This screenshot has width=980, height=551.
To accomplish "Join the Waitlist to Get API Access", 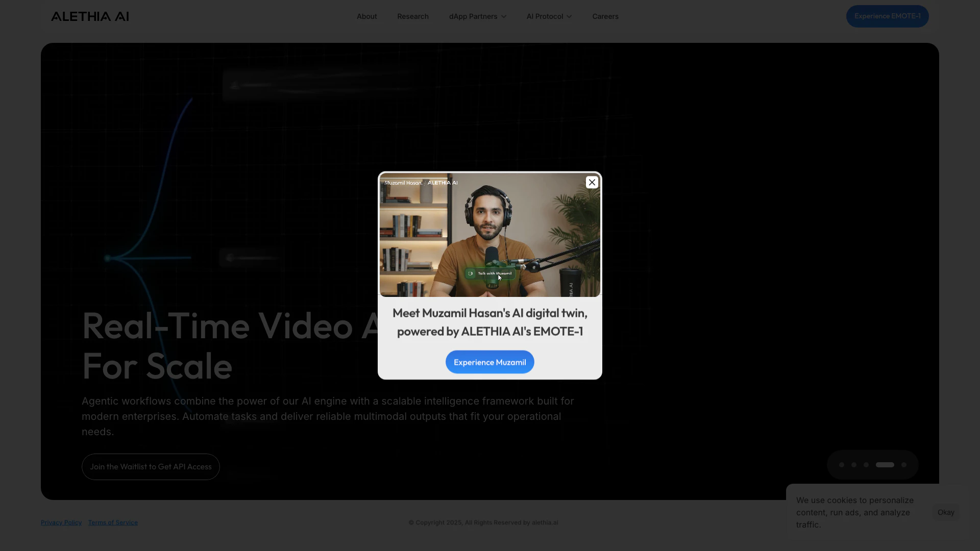I will (x=151, y=467).
